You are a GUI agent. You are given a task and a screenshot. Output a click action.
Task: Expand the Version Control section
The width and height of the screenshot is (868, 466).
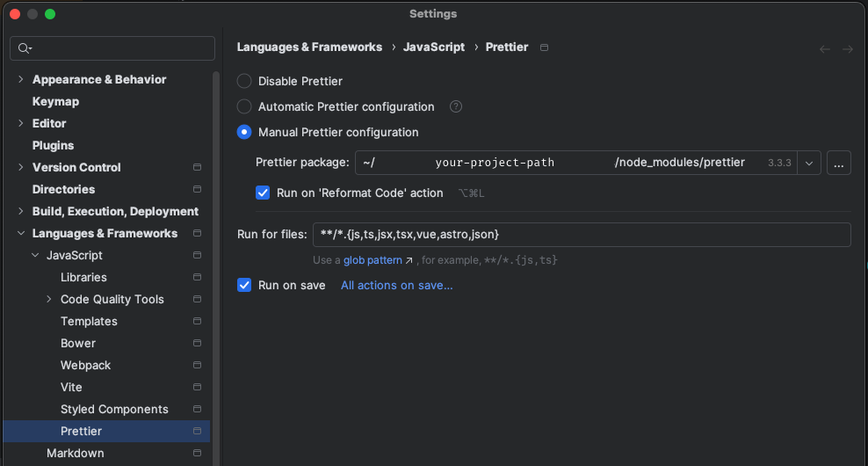point(21,167)
